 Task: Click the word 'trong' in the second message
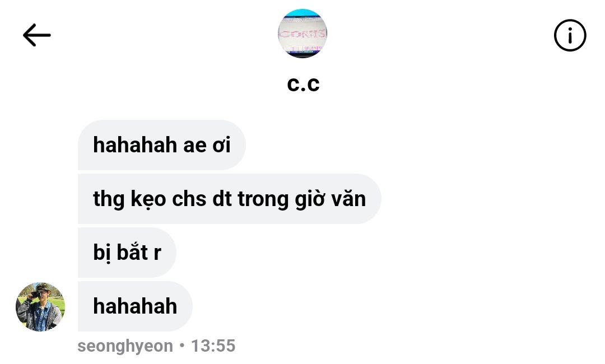coord(263,200)
